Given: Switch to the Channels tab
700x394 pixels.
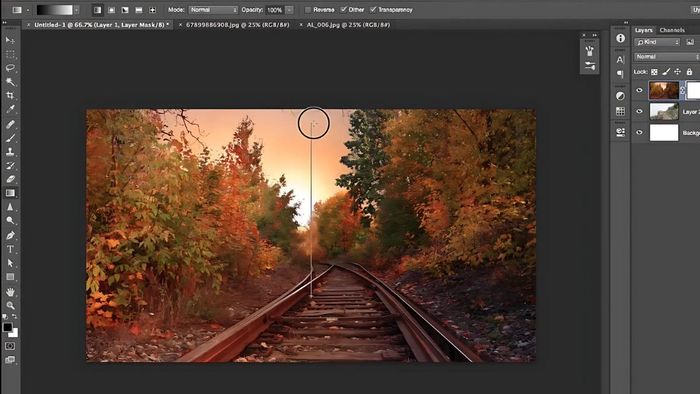Looking at the screenshot, I should 672,30.
